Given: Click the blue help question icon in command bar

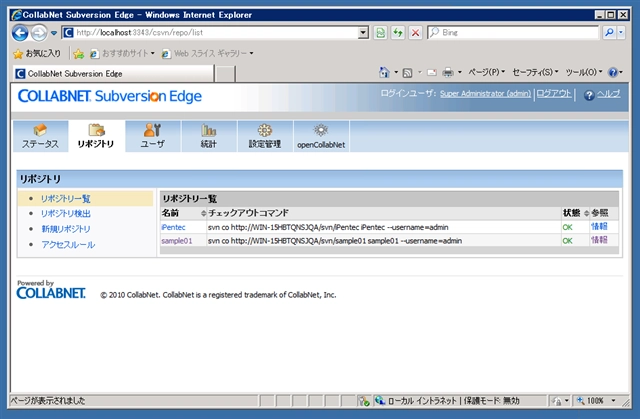Looking at the screenshot, I should [613, 73].
